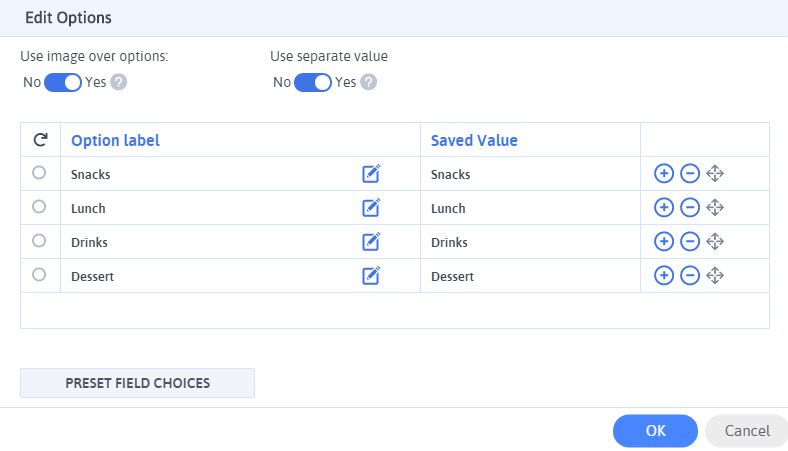Add a new option after Dessert
This screenshot has height=451, width=788.
[663, 276]
